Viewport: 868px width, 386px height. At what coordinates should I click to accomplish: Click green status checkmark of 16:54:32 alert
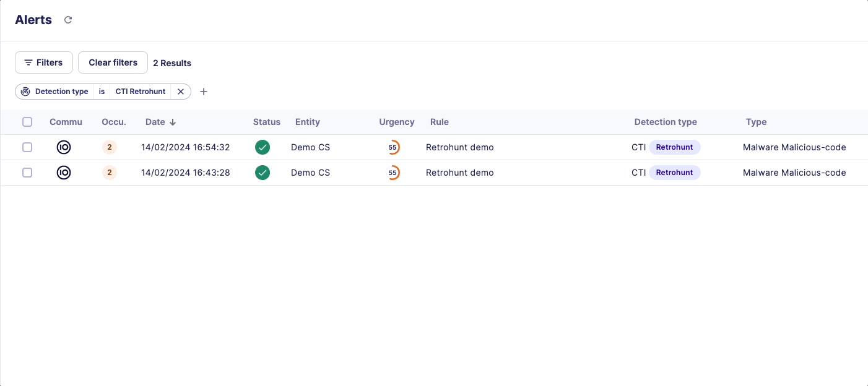click(263, 147)
